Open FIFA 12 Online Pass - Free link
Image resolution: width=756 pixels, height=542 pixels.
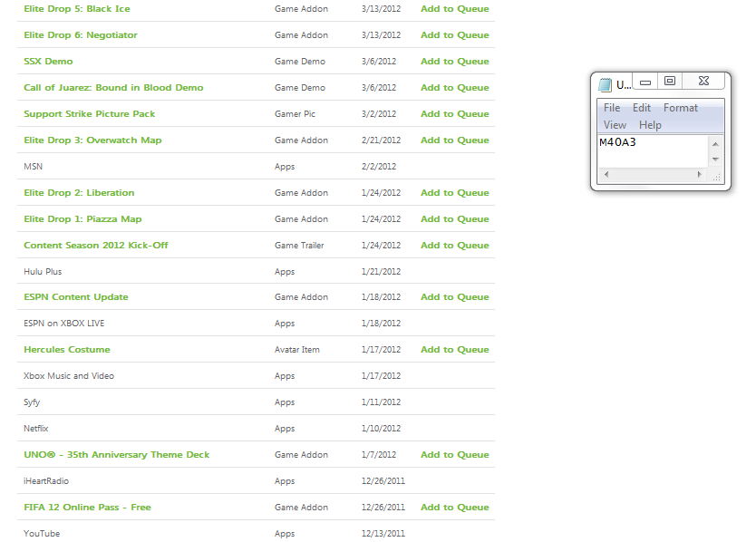point(87,508)
